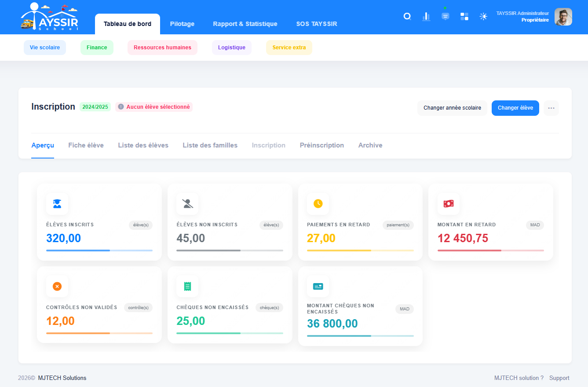This screenshot has height=387, width=588.
Task: Expand the Ressources humaines module menu
Action: click(162, 48)
